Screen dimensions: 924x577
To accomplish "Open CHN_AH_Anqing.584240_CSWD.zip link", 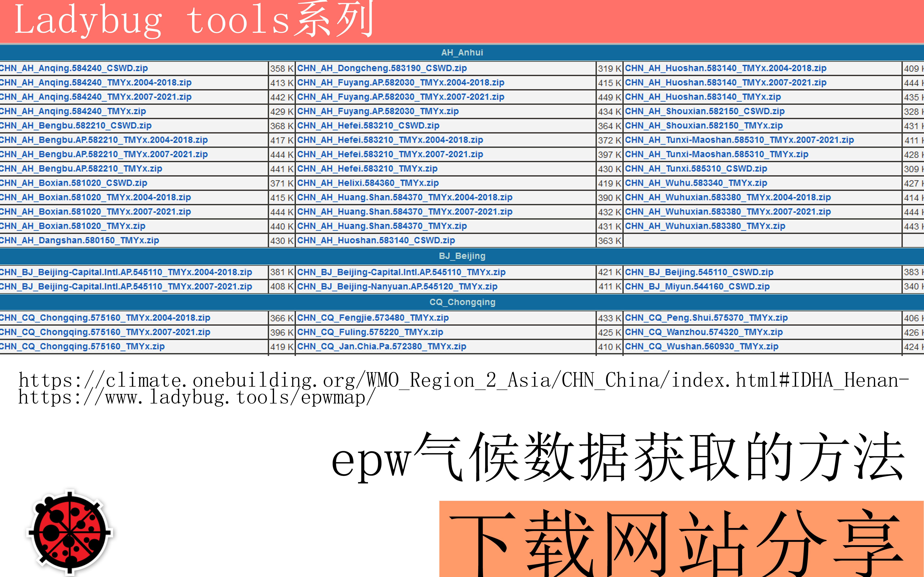I will click(x=74, y=68).
